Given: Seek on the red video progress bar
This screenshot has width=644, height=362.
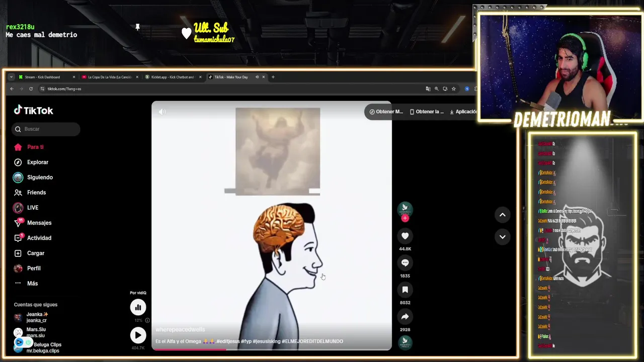Looking at the screenshot, I should tap(272, 349).
